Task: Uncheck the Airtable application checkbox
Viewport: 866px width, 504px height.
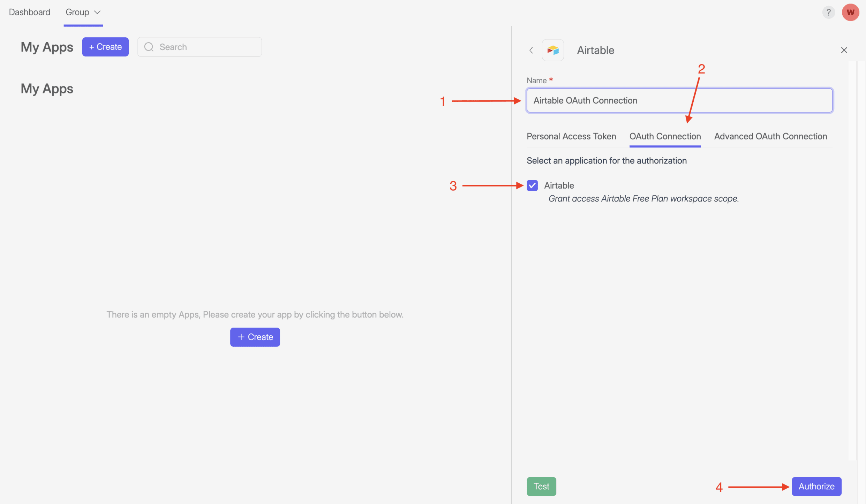Action: pyautogui.click(x=532, y=185)
